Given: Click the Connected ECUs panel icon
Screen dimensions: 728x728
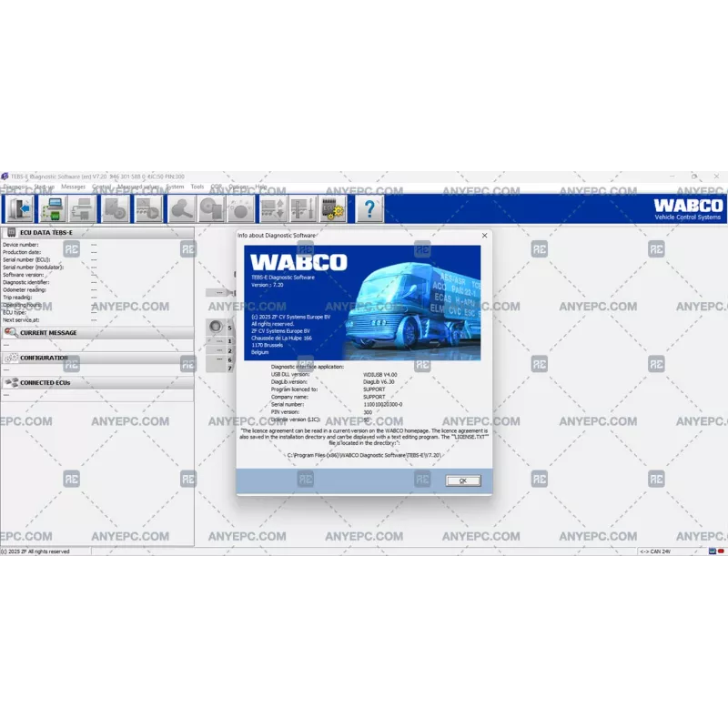Looking at the screenshot, I should (x=13, y=383).
